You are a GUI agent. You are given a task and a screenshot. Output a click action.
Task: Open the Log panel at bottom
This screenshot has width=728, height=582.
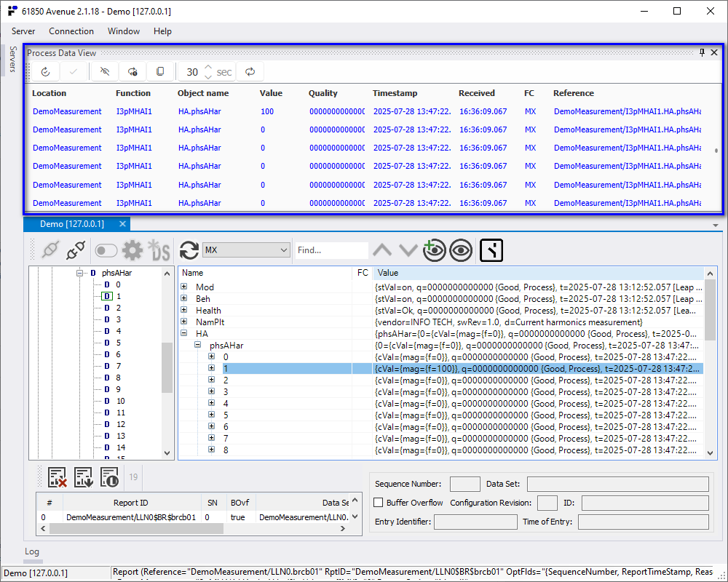(x=32, y=551)
